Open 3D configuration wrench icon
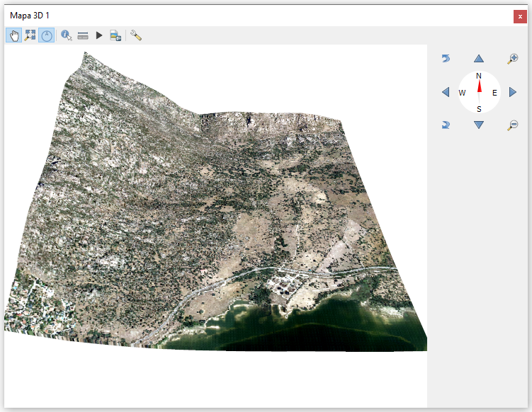532x412 pixels. tap(136, 35)
